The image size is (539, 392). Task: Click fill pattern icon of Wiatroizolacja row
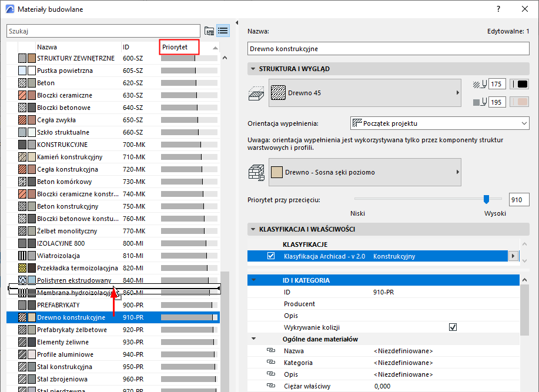pyautogui.click(x=22, y=256)
